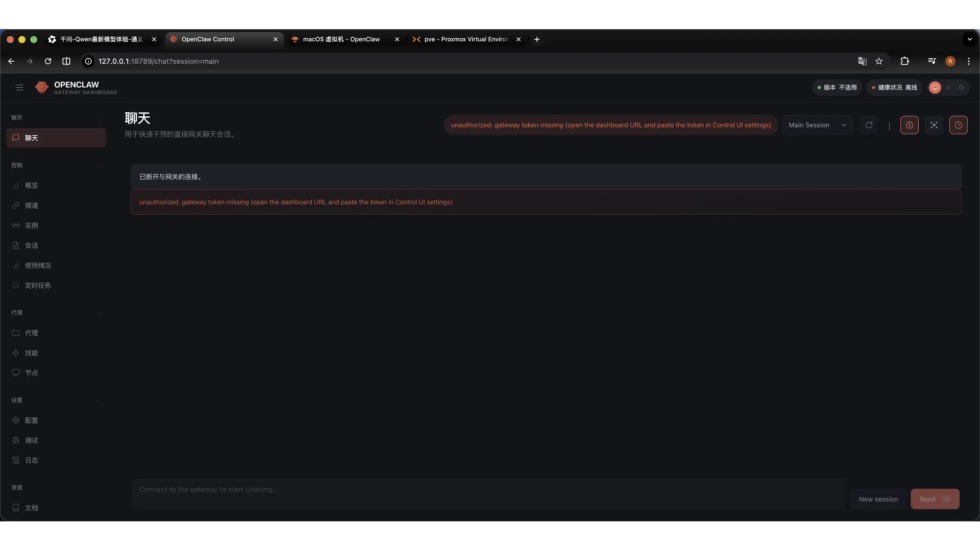This screenshot has width=980, height=551.
Task: Open 概览 overview in sidebar
Action: click(x=32, y=186)
